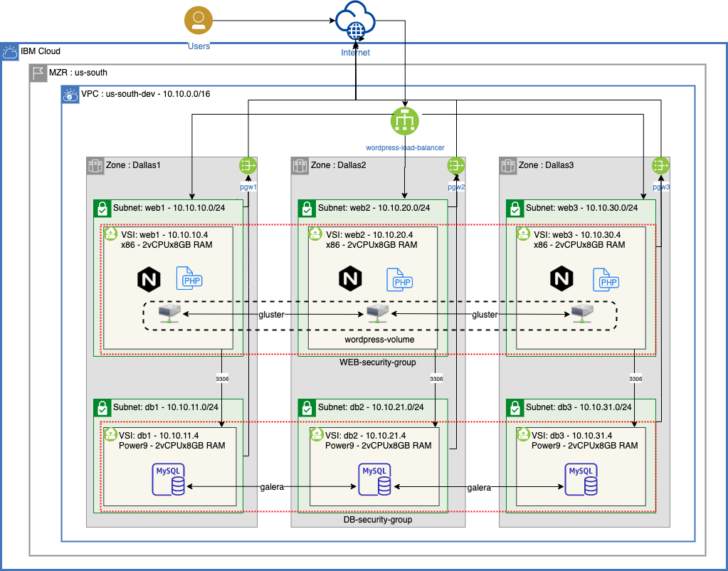Click the 'Zone : Dallas2' title text

338,165
